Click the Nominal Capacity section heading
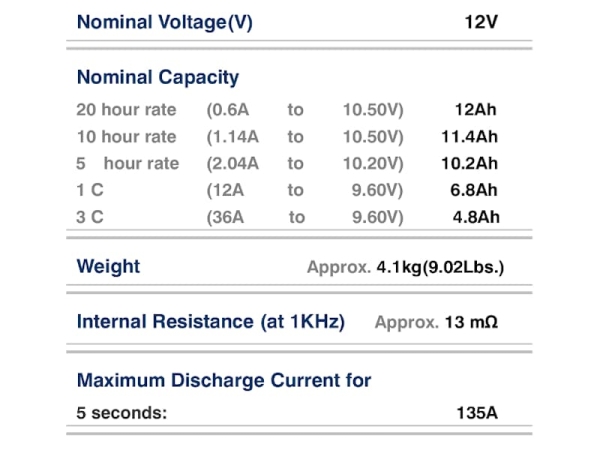Screen dimensions: 600x450 (x=158, y=77)
